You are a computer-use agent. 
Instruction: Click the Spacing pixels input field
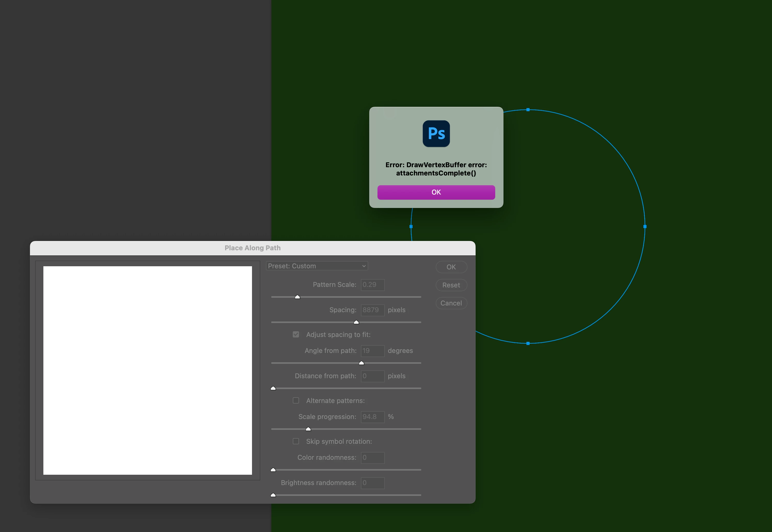pos(373,310)
